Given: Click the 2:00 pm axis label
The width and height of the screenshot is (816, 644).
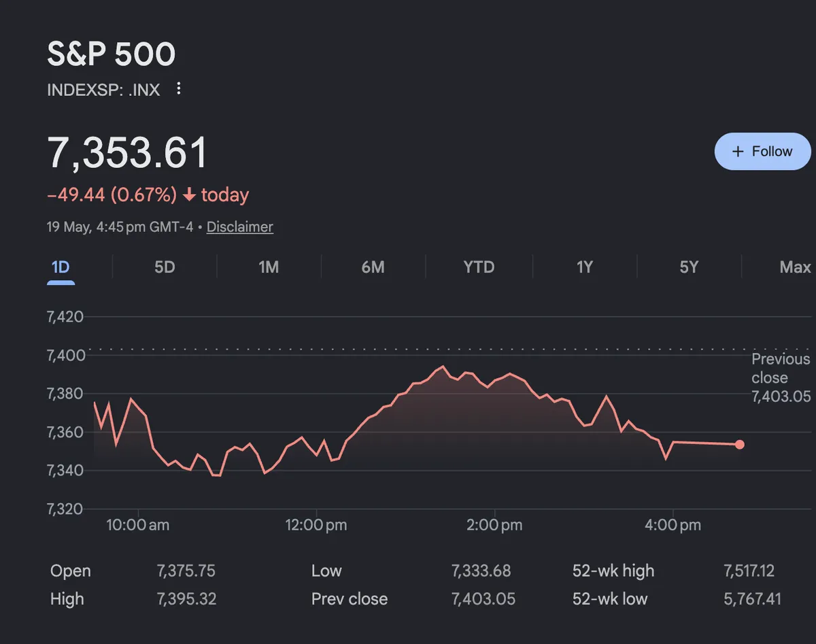Looking at the screenshot, I should 494,525.
